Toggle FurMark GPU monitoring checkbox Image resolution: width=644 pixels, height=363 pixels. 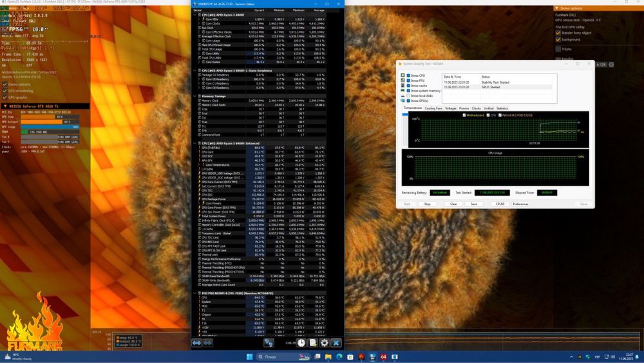coord(5,91)
